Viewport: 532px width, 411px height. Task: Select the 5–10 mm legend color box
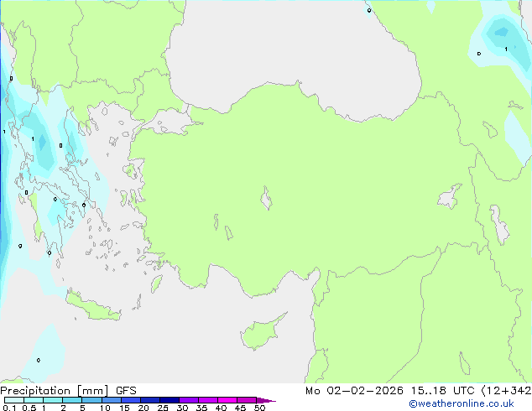pos(91,400)
